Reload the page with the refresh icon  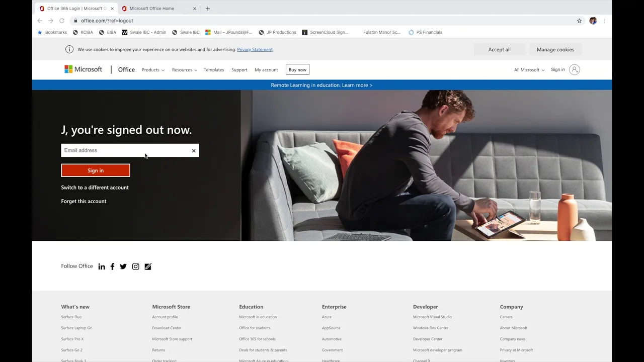click(62, 21)
